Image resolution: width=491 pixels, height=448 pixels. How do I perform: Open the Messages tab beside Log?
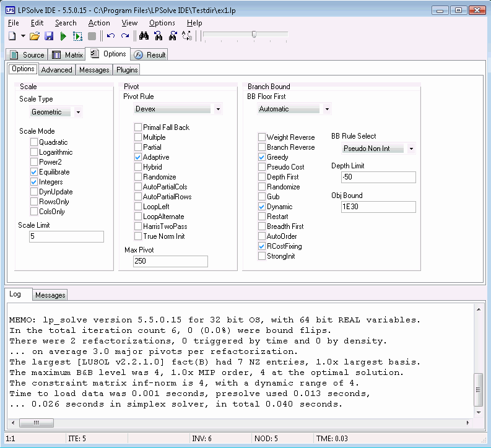pos(50,295)
